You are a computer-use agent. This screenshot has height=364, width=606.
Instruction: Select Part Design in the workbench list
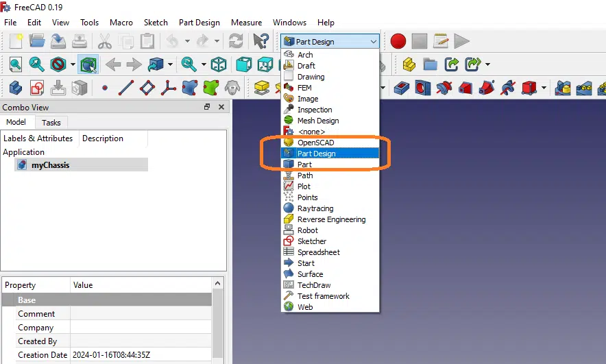330,154
